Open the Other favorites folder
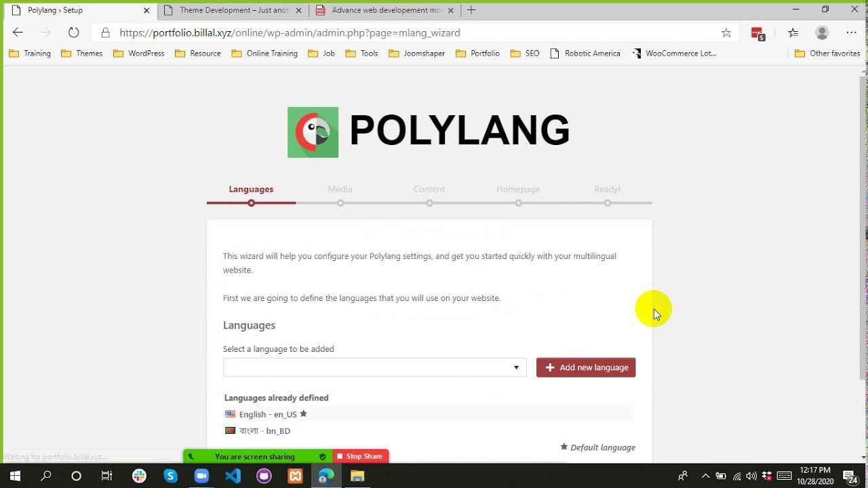 coord(827,54)
